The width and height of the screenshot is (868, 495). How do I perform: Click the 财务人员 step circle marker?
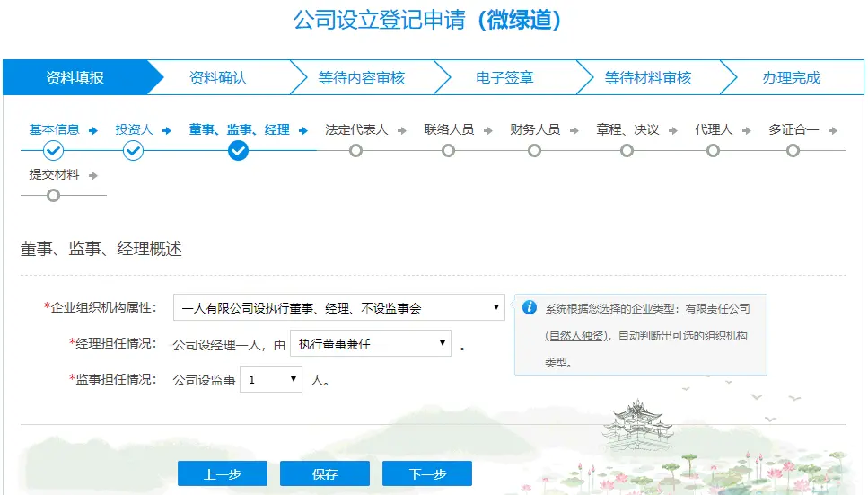click(x=534, y=150)
